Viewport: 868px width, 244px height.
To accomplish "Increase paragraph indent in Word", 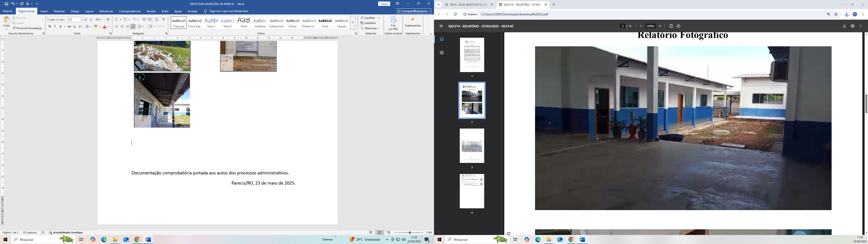I will click(x=150, y=20).
